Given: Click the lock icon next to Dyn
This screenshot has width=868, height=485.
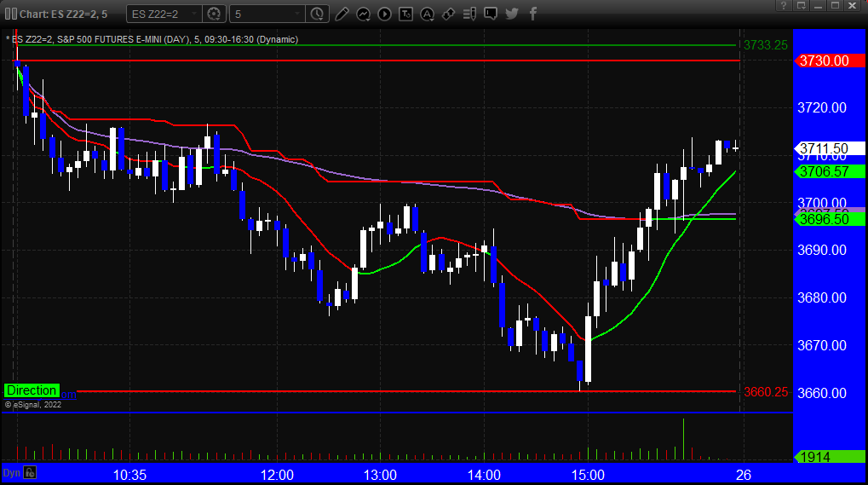Looking at the screenshot, I should [x=30, y=473].
